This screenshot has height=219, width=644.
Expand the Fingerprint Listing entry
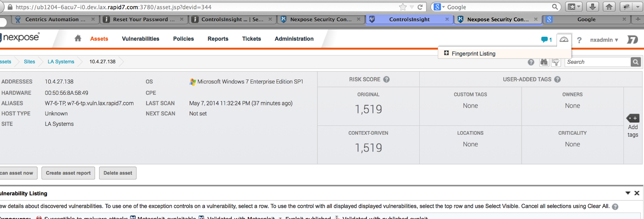pyautogui.click(x=446, y=53)
